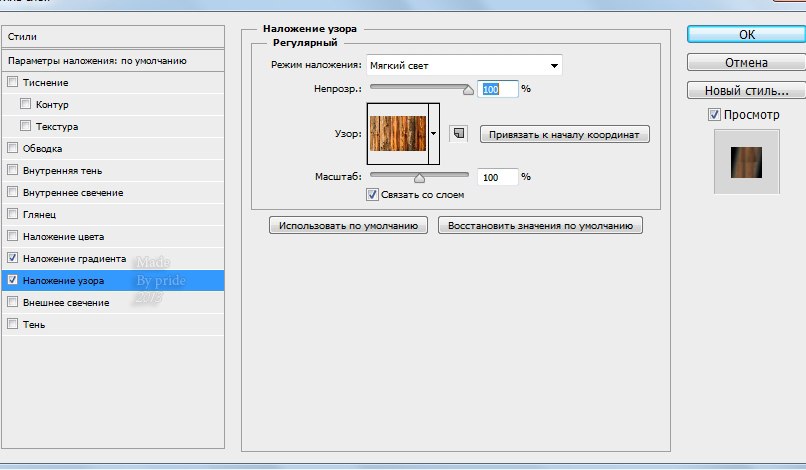This screenshot has width=806, height=470.
Task: Enable the Контур checkbox
Action: (x=26, y=105)
